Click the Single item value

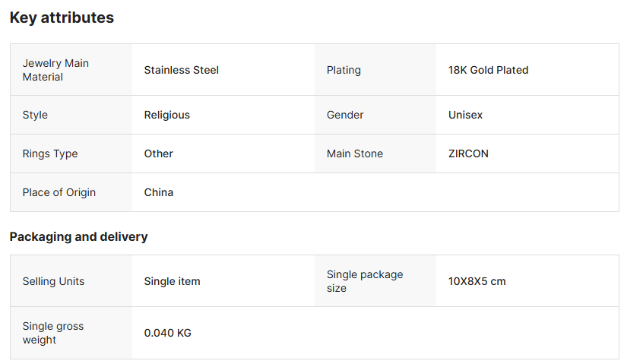pos(172,281)
